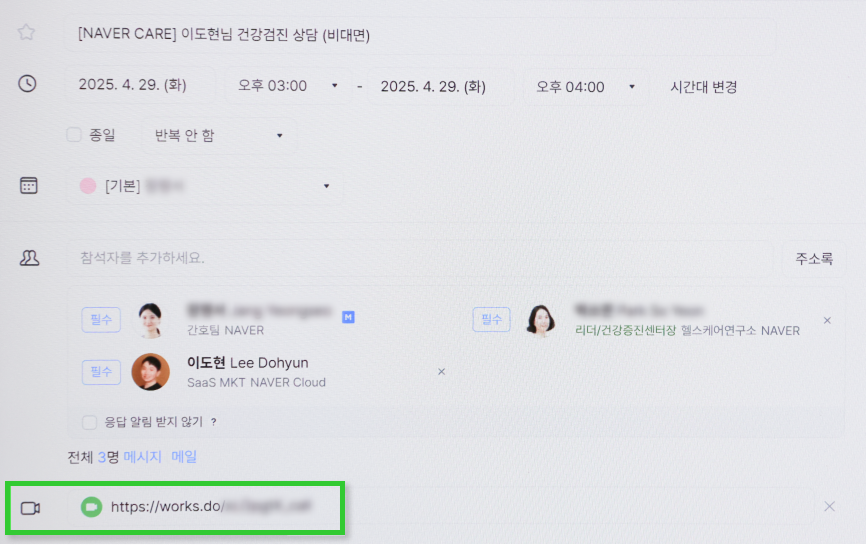The width and height of the screenshot is (866, 546).
Task: Click the pink calendar color dot
Action: point(88,186)
